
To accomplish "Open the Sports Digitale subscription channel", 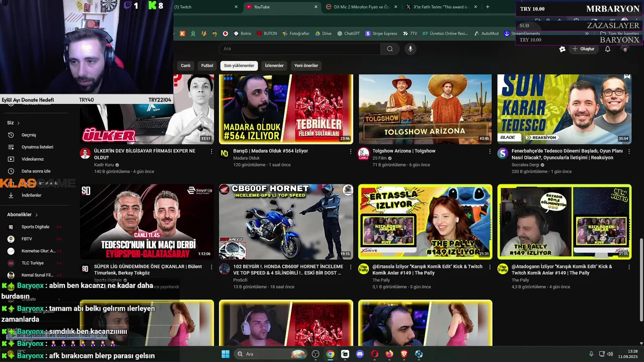I will point(35,227).
